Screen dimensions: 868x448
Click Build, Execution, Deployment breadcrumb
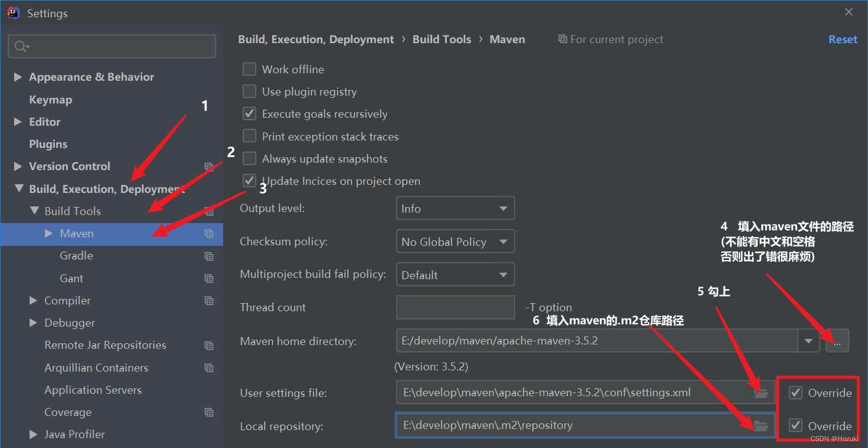[x=316, y=39]
